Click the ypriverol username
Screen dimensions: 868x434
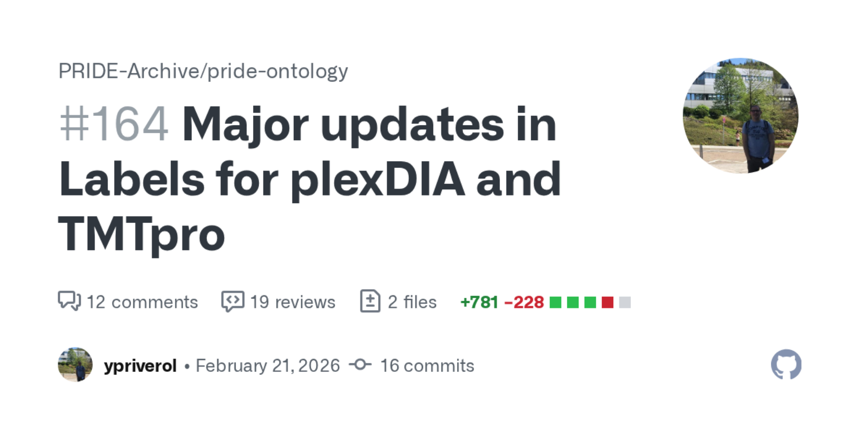(140, 366)
